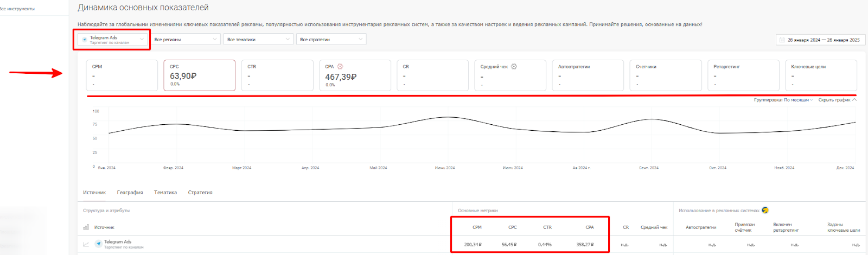Click the gear icon next to CPA

click(340, 66)
